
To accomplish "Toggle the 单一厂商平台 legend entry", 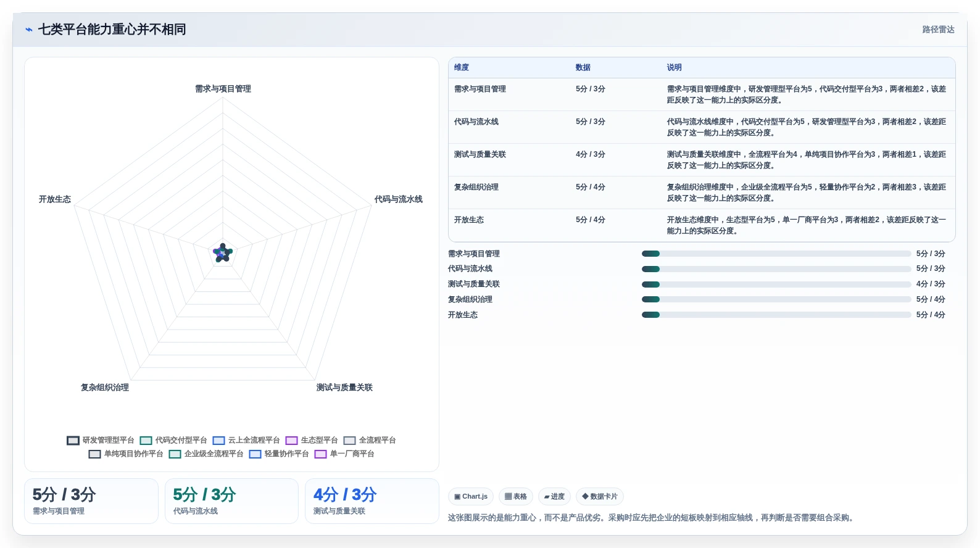I will pyautogui.click(x=344, y=454).
